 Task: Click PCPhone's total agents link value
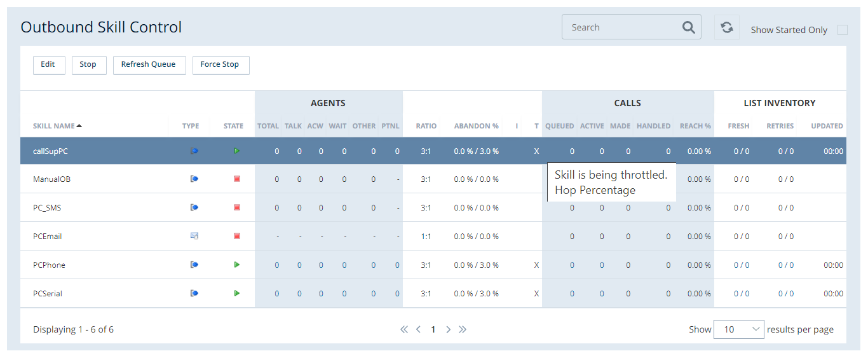pos(277,265)
